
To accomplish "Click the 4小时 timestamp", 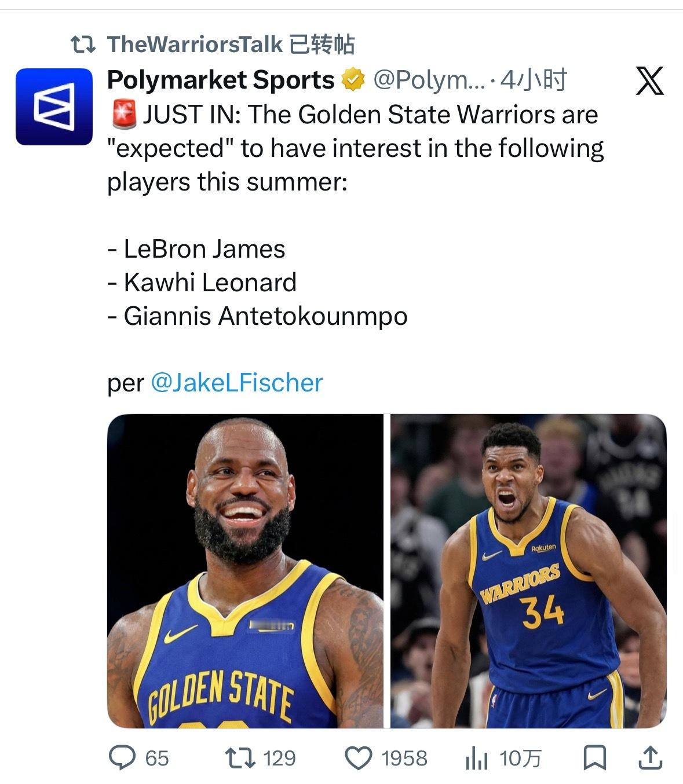I will click(533, 80).
